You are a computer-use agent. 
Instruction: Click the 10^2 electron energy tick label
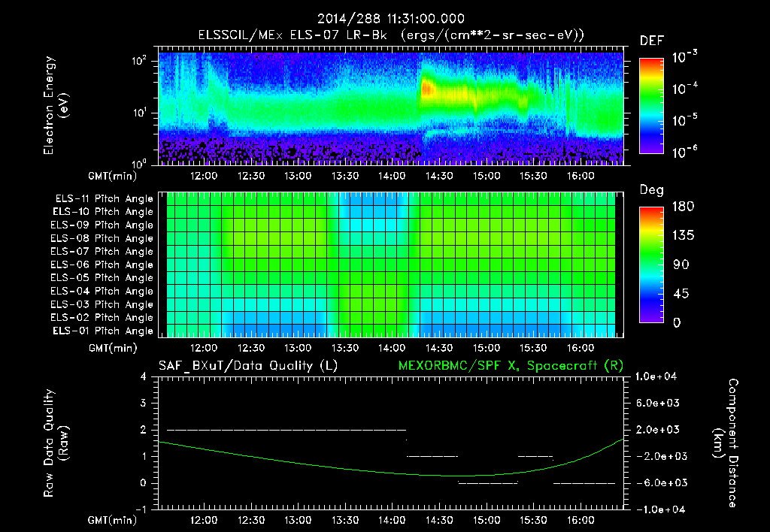(x=139, y=61)
